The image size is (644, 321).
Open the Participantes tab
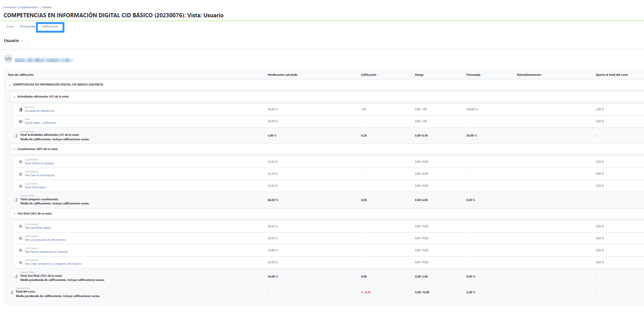pyautogui.click(x=27, y=27)
